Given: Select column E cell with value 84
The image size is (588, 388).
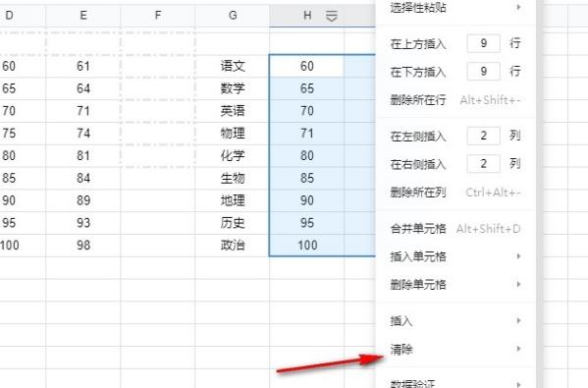Looking at the screenshot, I should pyautogui.click(x=83, y=178).
